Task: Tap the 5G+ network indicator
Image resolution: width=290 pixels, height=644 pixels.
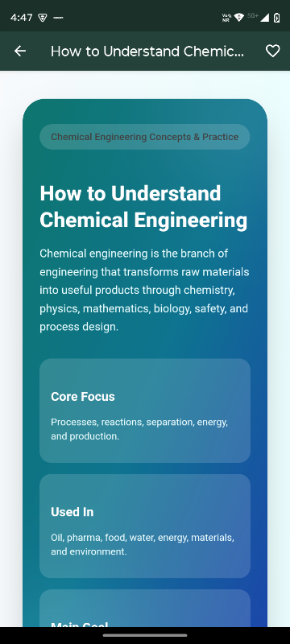Action: point(253,15)
